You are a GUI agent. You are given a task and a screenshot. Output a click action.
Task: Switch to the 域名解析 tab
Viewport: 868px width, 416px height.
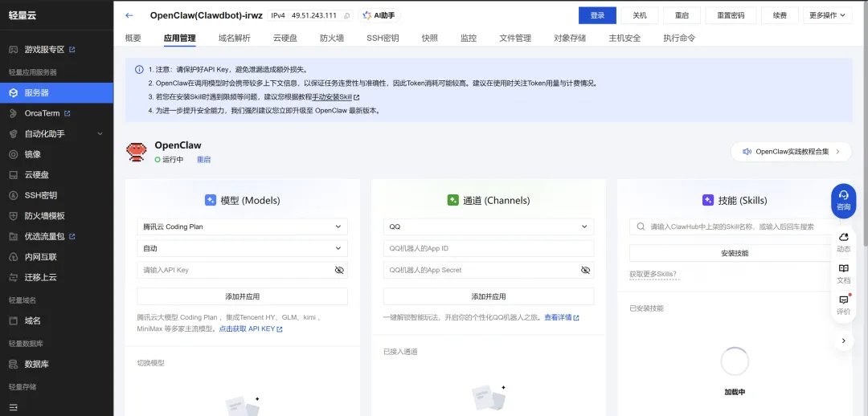[234, 39]
